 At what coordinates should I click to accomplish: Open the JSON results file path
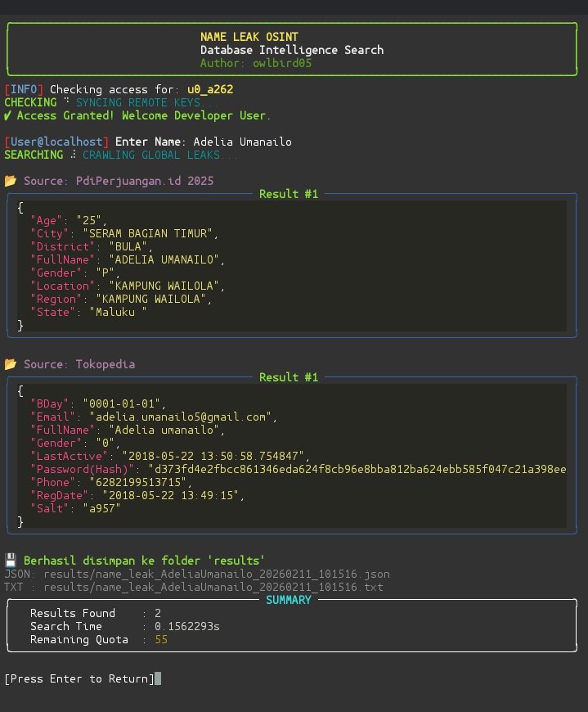click(x=217, y=574)
